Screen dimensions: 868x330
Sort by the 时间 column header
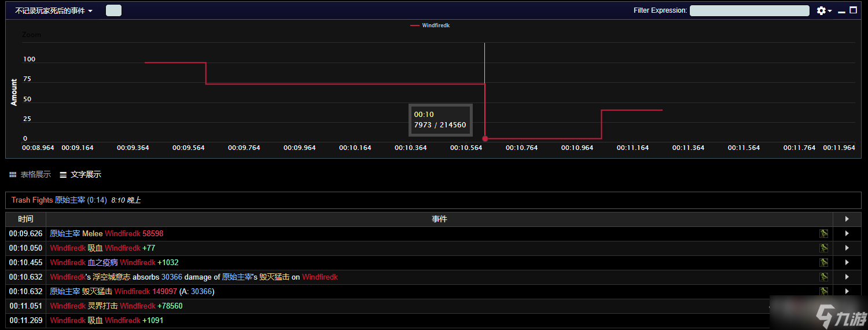pyautogui.click(x=25, y=219)
